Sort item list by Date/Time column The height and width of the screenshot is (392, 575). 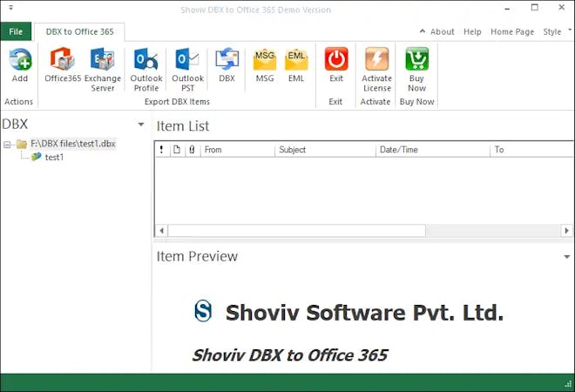pos(433,150)
